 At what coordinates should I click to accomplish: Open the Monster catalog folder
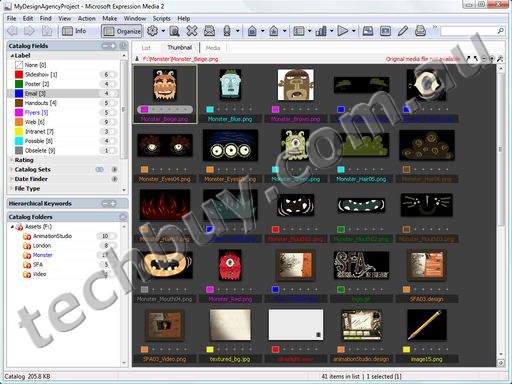[42, 255]
